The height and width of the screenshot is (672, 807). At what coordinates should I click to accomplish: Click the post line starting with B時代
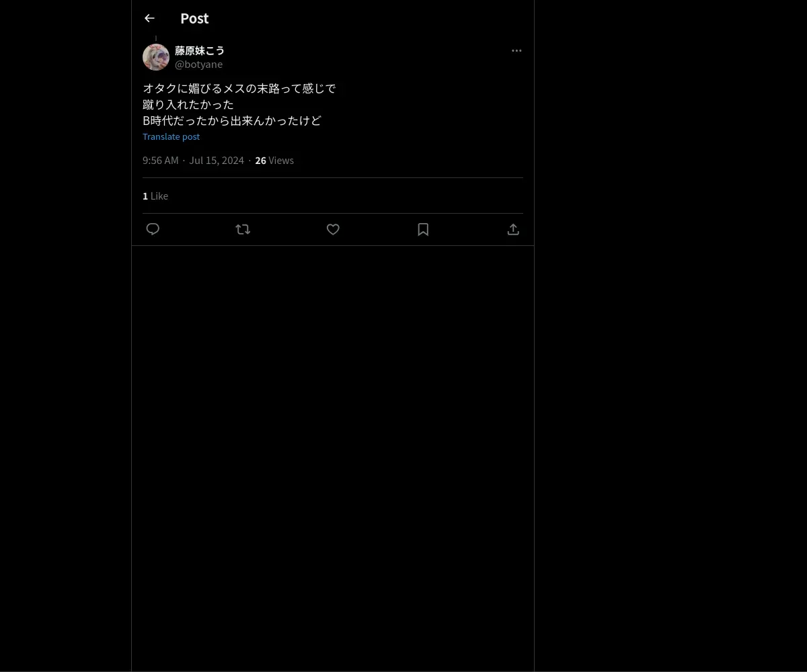pos(232,120)
